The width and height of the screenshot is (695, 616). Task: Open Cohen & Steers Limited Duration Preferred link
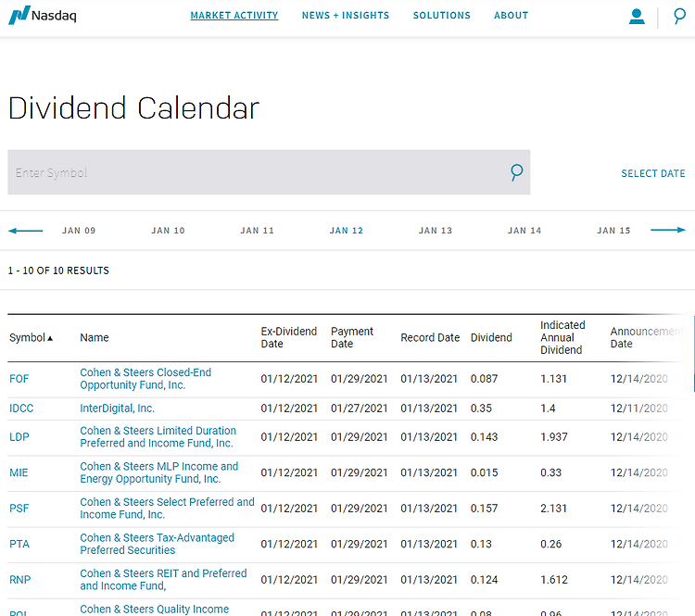(x=158, y=437)
